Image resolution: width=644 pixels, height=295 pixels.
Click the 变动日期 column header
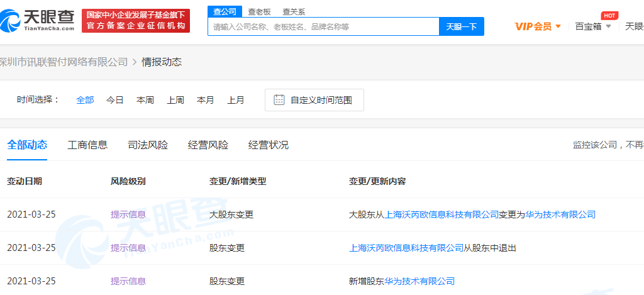pyautogui.click(x=25, y=181)
